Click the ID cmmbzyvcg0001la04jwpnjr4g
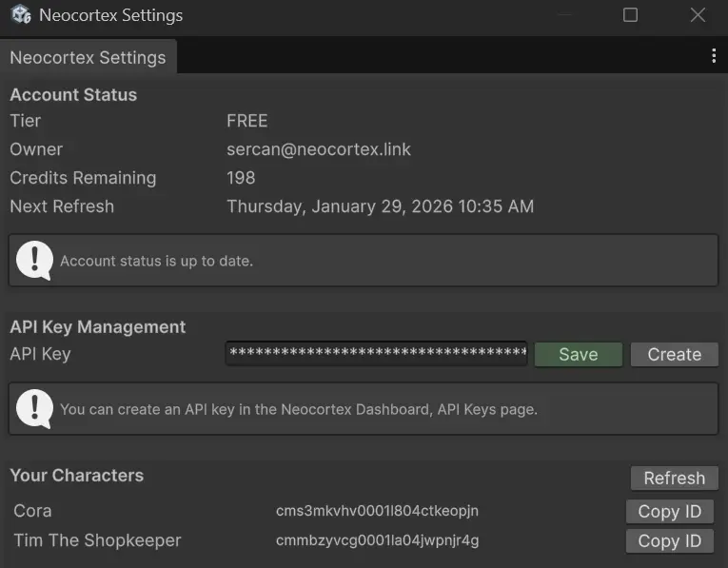The width and height of the screenshot is (728, 568). 377,540
